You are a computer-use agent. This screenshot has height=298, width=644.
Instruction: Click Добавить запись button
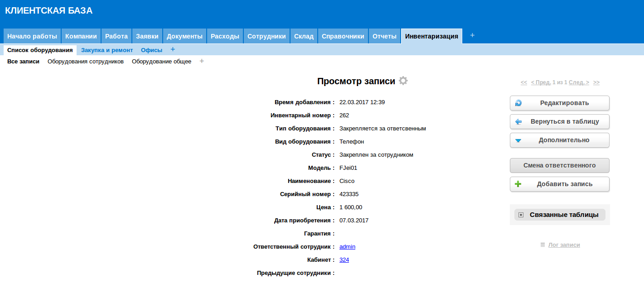[559, 184]
